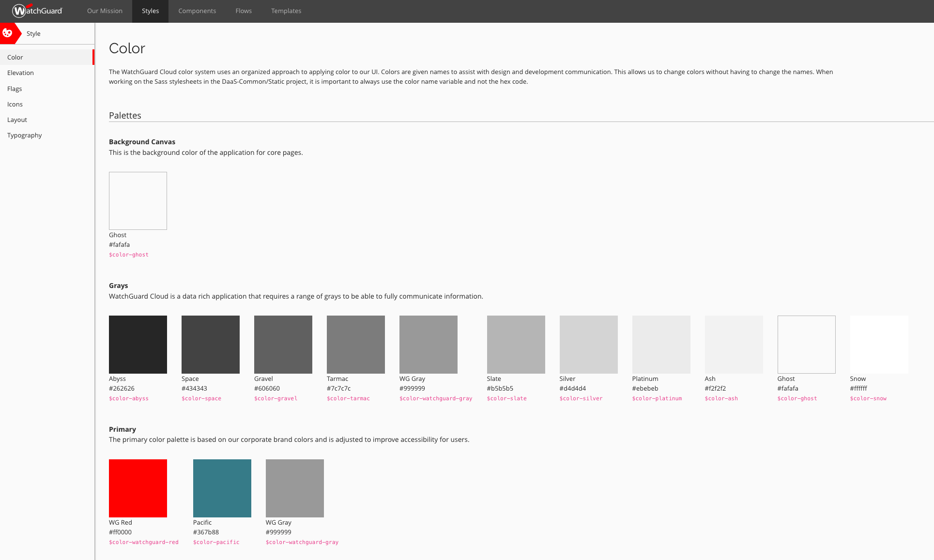Navigate to Icons in sidebar
934x560 pixels.
tap(15, 104)
